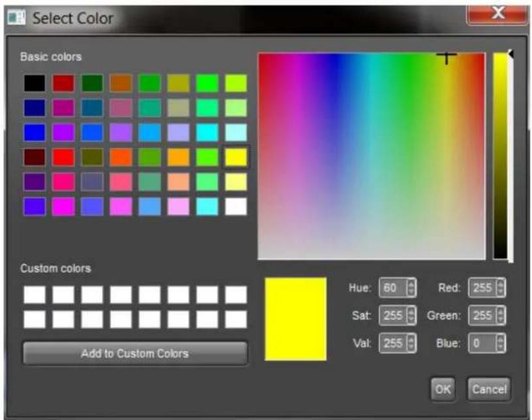The width and height of the screenshot is (532, 420).
Task: Click the Select Color window icon
Action: 16,18
